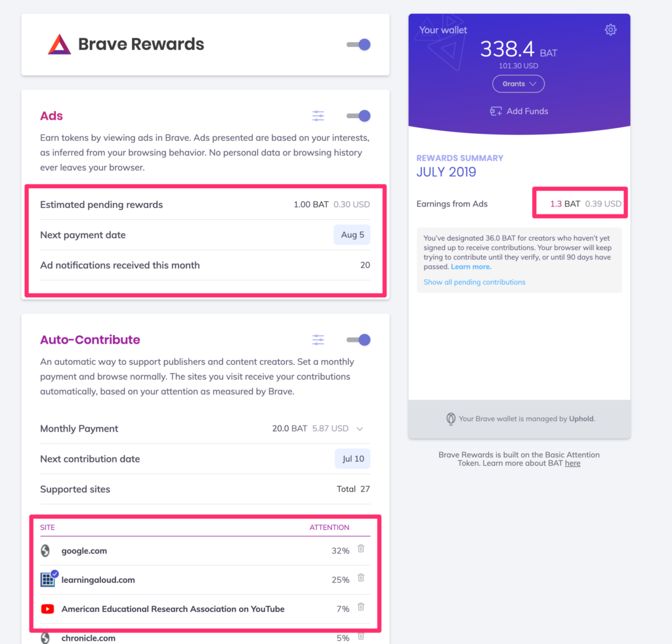This screenshot has width=672, height=644.
Task: Remove google.com with its trash icon
Action: 361,549
